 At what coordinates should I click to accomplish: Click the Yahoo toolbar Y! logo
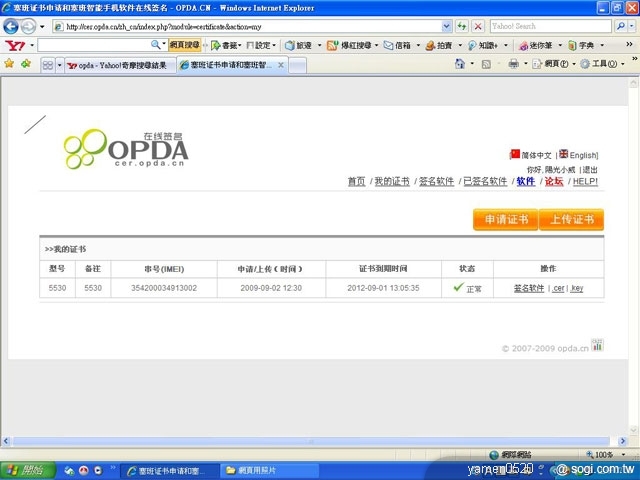(x=16, y=45)
